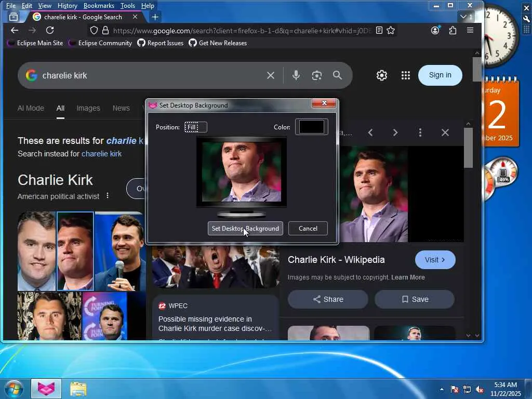Open Eclipse Main Site bookmark
Viewport: 532px width, 399px height.
click(x=35, y=43)
